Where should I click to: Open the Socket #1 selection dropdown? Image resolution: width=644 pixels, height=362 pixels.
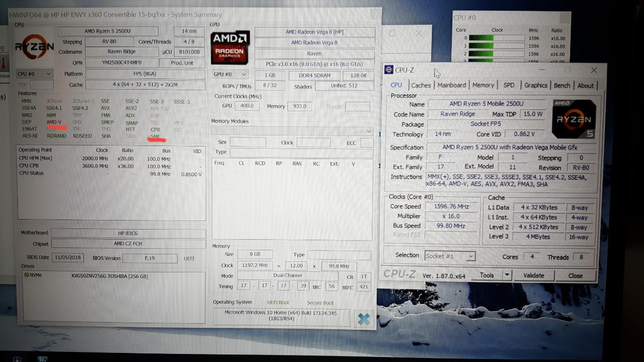tap(450, 256)
